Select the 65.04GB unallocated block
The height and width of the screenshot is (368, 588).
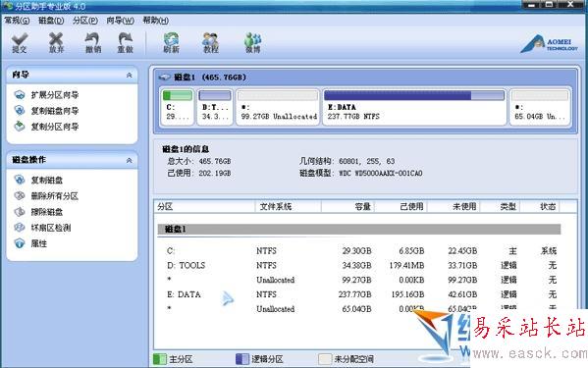point(540,106)
